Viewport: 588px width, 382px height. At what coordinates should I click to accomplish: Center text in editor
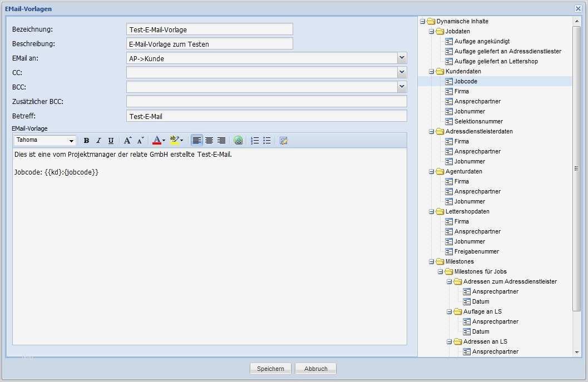(x=209, y=141)
